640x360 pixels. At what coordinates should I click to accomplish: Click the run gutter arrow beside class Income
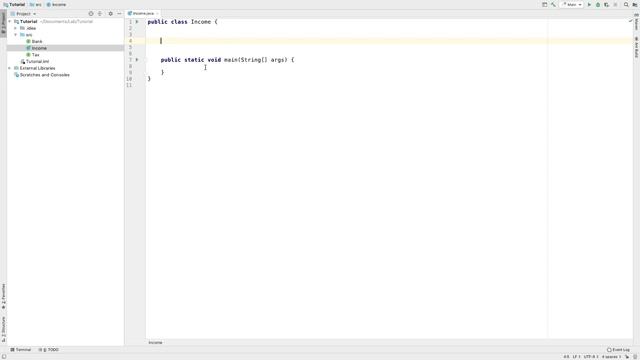137,22
